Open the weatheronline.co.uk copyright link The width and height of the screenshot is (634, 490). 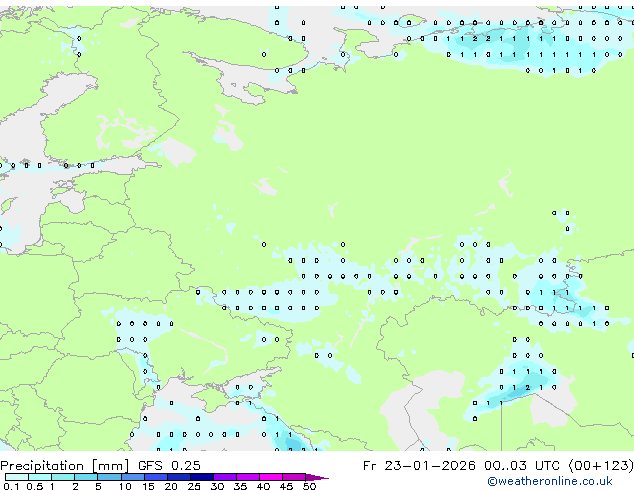click(550, 481)
